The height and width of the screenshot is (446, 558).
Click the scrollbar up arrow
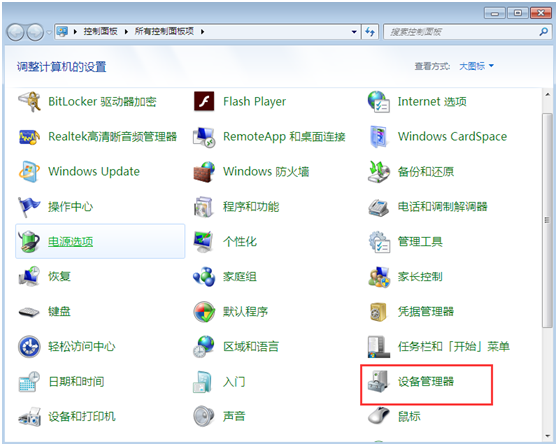pyautogui.click(x=547, y=94)
